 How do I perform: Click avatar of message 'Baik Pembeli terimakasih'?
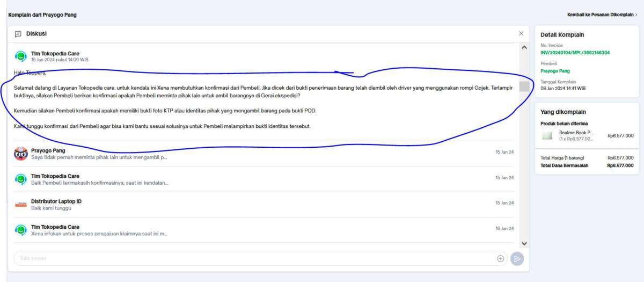tap(21, 179)
